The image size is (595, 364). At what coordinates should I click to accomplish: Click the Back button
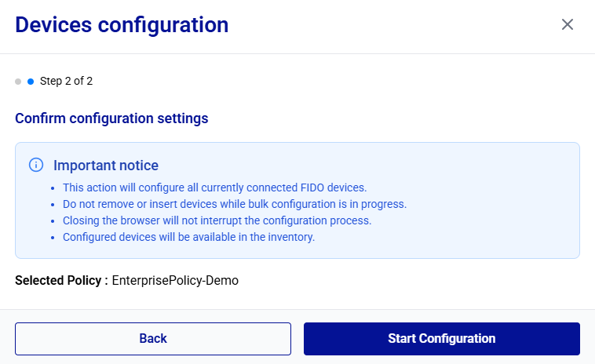pyautogui.click(x=153, y=339)
